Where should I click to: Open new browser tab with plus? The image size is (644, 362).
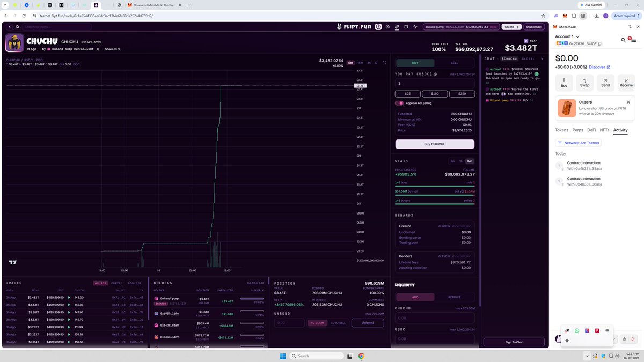click(x=189, y=4)
